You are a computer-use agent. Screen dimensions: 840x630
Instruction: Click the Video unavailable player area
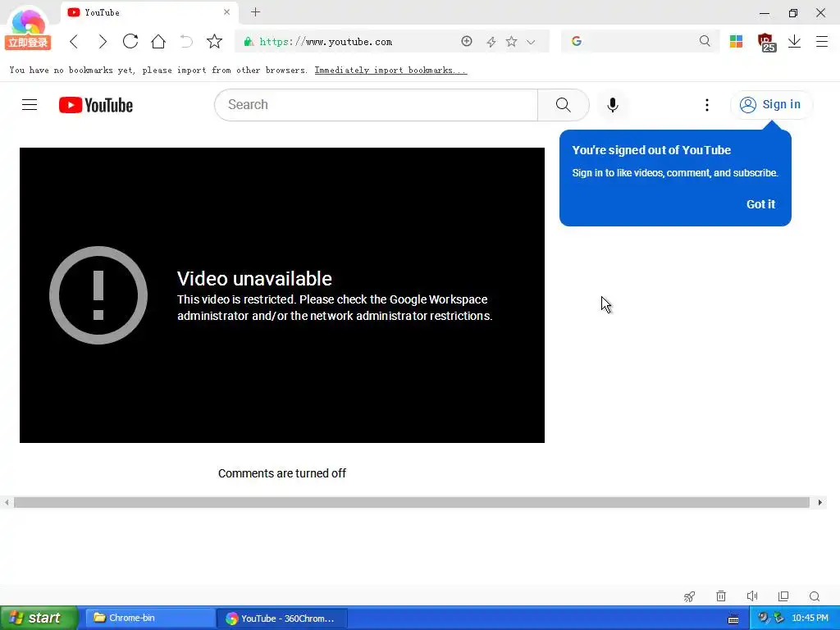coord(282,295)
